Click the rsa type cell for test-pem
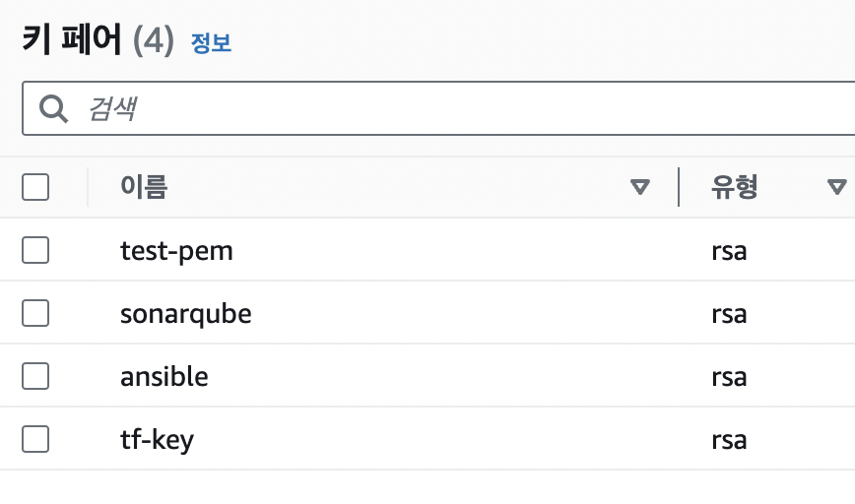Screen dimensions: 855x504 (729, 250)
